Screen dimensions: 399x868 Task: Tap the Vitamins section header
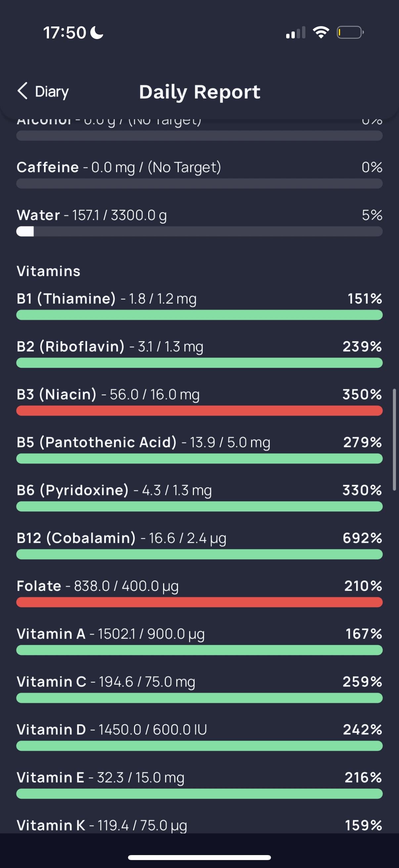pyautogui.click(x=49, y=271)
